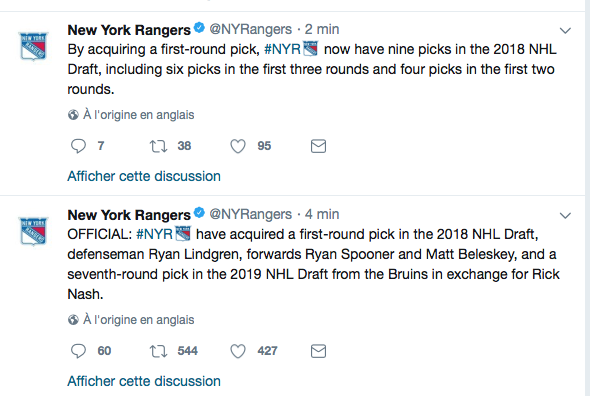Click Afficher cette discussion under first tweet

pyautogui.click(x=144, y=176)
